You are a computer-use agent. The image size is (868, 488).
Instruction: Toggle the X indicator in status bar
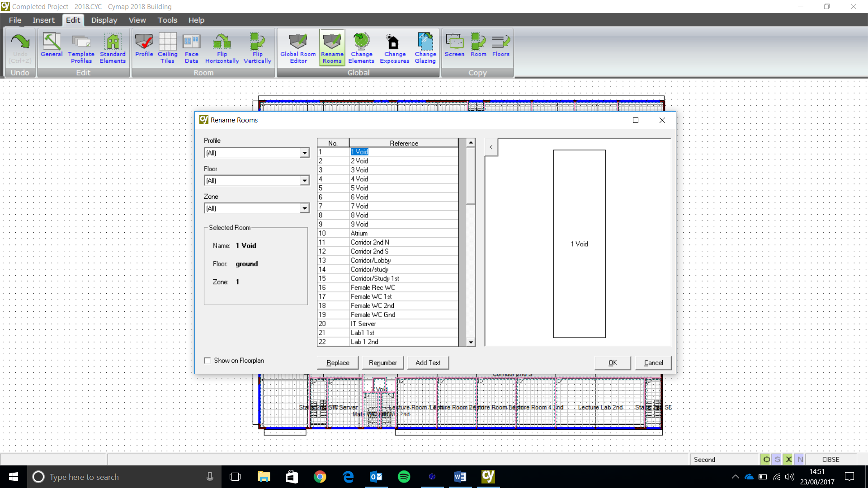click(788, 460)
